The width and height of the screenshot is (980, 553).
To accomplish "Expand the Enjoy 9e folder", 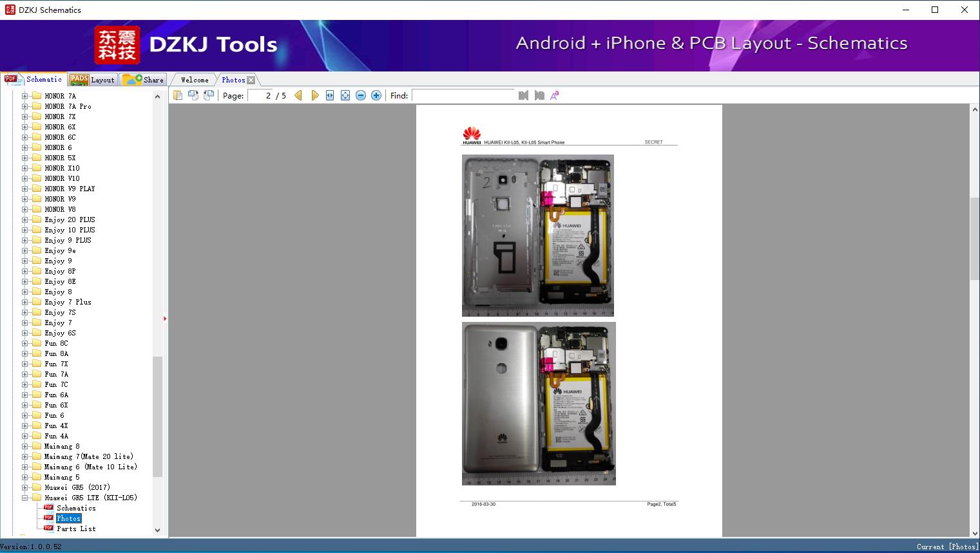I will [x=24, y=250].
